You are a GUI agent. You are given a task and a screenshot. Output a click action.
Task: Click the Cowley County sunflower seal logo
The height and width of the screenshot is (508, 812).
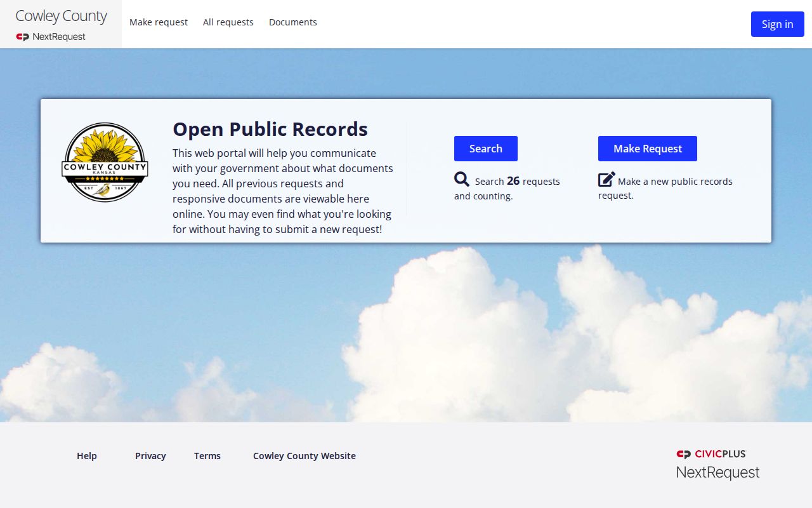pos(105,163)
